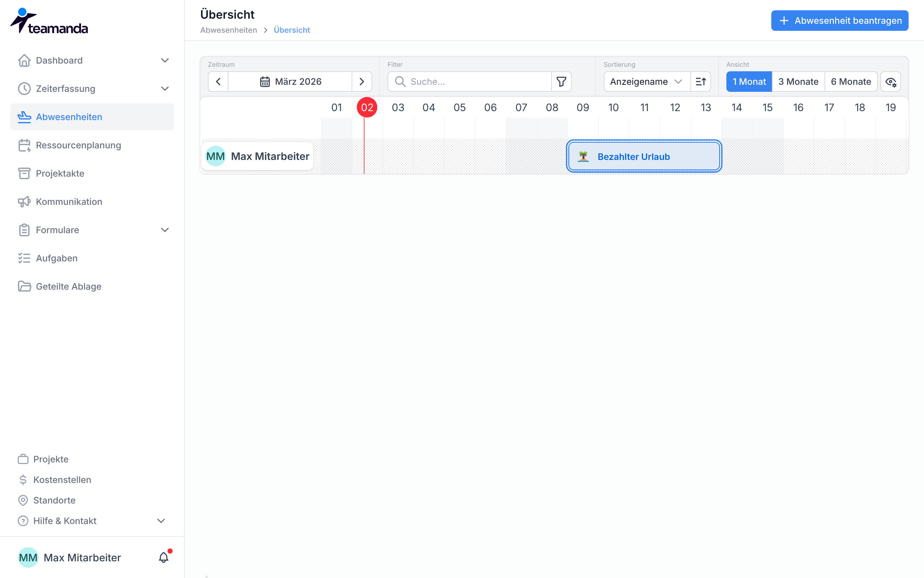Viewport: 924px width, 578px height.
Task: Switch view to 3 Monate
Action: (x=798, y=82)
